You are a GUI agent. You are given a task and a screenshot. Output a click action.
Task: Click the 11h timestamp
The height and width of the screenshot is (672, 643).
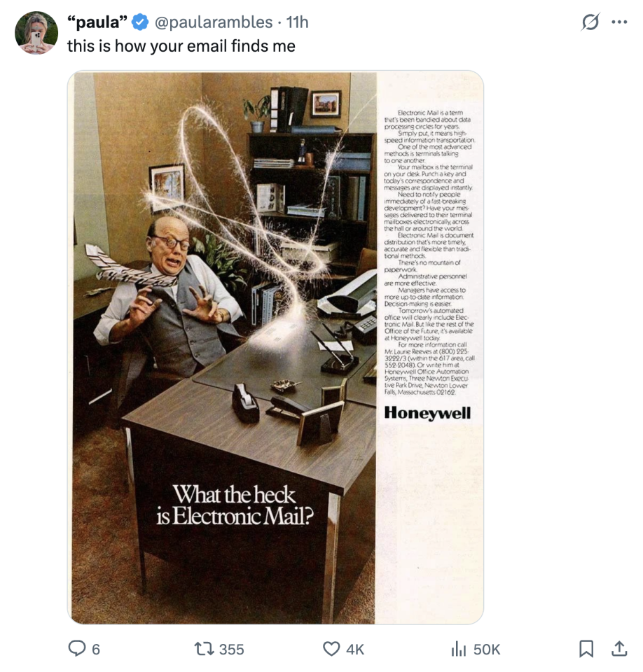(297, 22)
